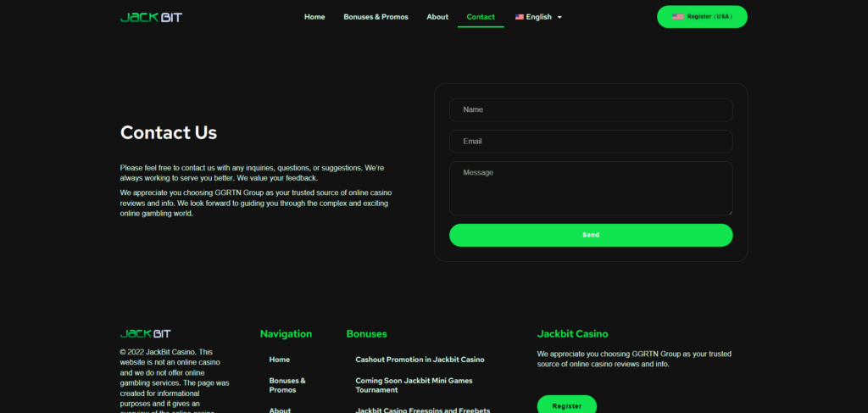Image resolution: width=868 pixels, height=413 pixels.
Task: Click paragraph mentioning 'complex and exciting'
Action: 256,204
